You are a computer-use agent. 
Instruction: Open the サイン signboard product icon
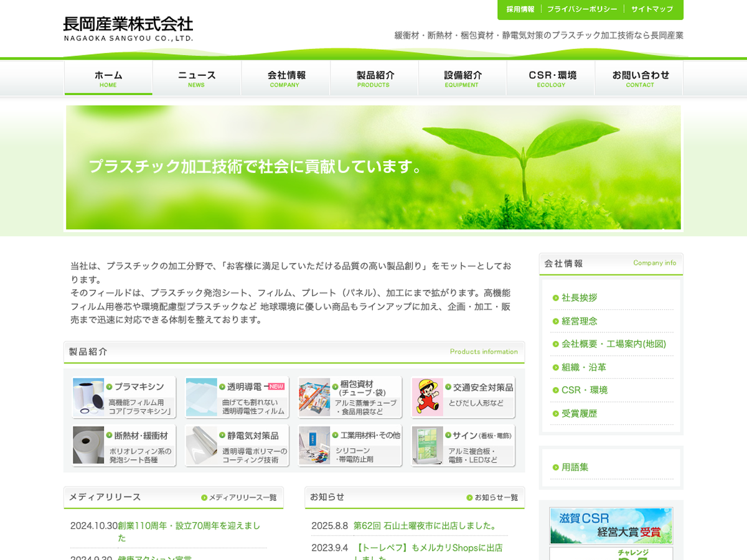coord(427,446)
